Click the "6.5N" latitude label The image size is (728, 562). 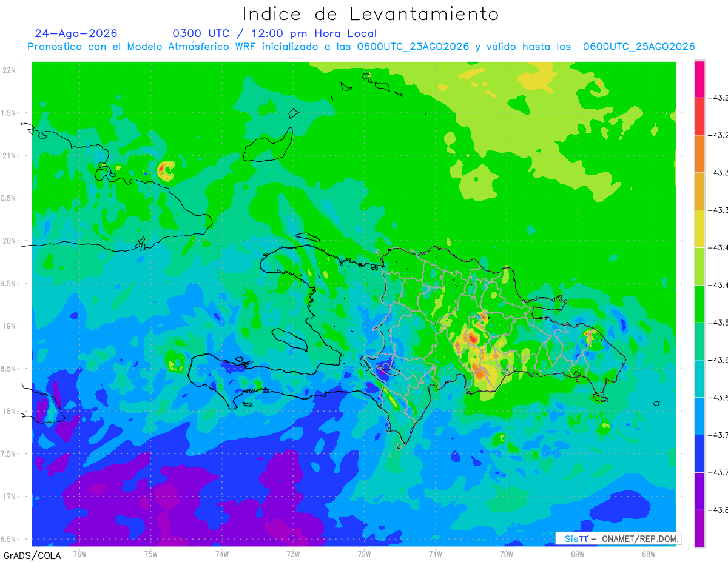click(x=10, y=540)
